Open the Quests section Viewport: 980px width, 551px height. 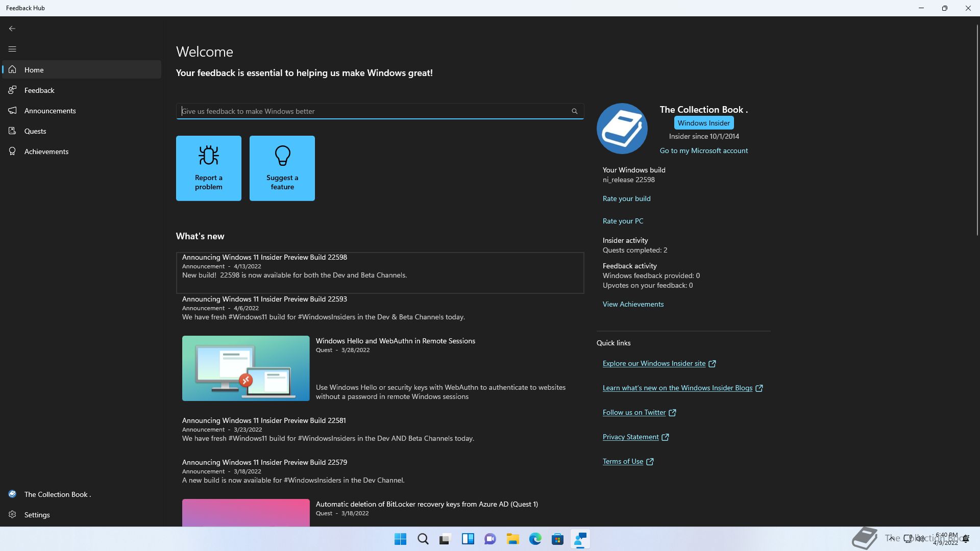pyautogui.click(x=82, y=131)
